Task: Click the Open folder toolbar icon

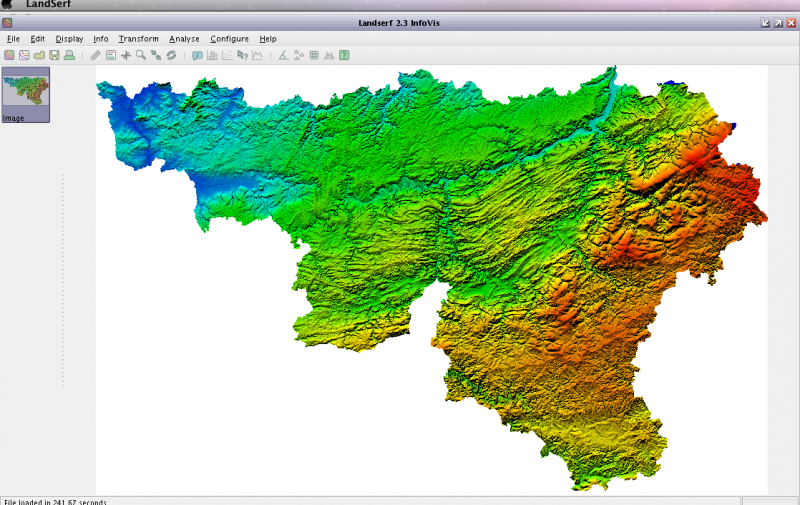Action: (x=39, y=55)
